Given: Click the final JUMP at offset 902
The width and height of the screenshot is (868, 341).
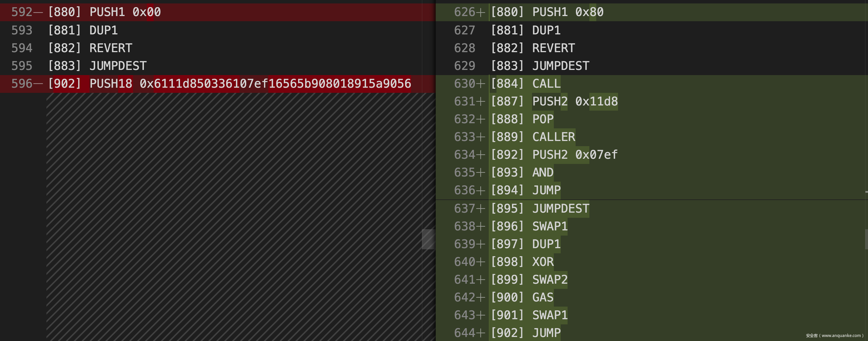Looking at the screenshot, I should tap(546, 333).
